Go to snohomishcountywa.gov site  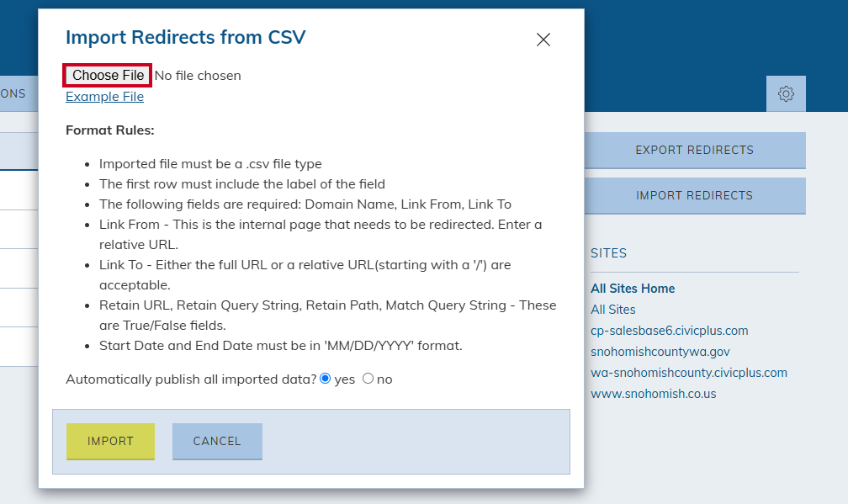point(660,352)
